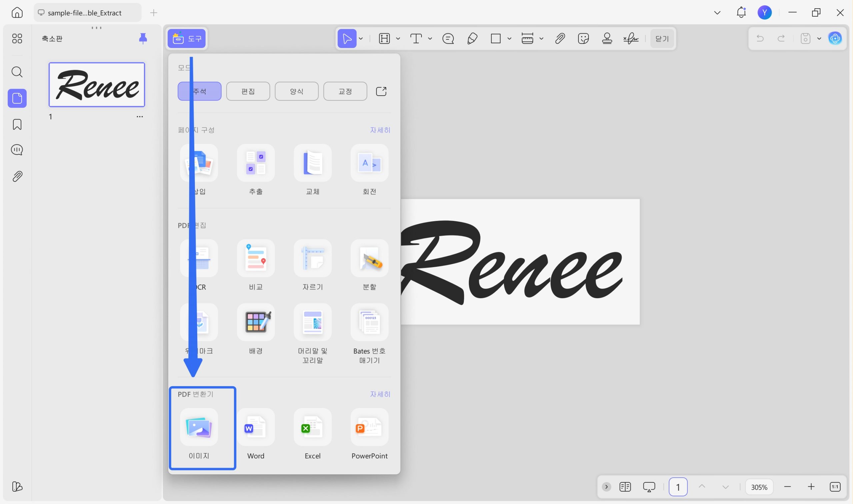
Task: Select the Excel conversion icon
Action: point(313,427)
